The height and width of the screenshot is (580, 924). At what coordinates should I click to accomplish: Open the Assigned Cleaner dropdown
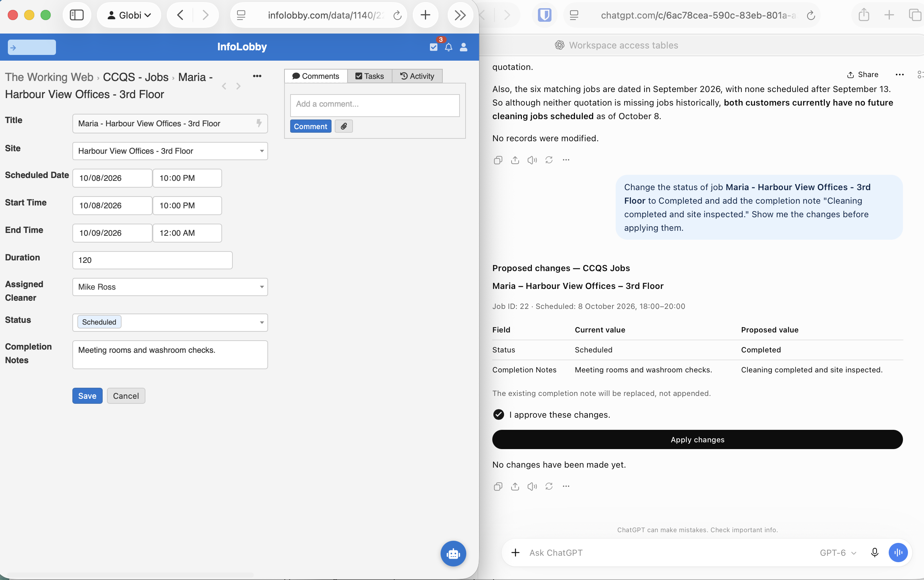(170, 287)
